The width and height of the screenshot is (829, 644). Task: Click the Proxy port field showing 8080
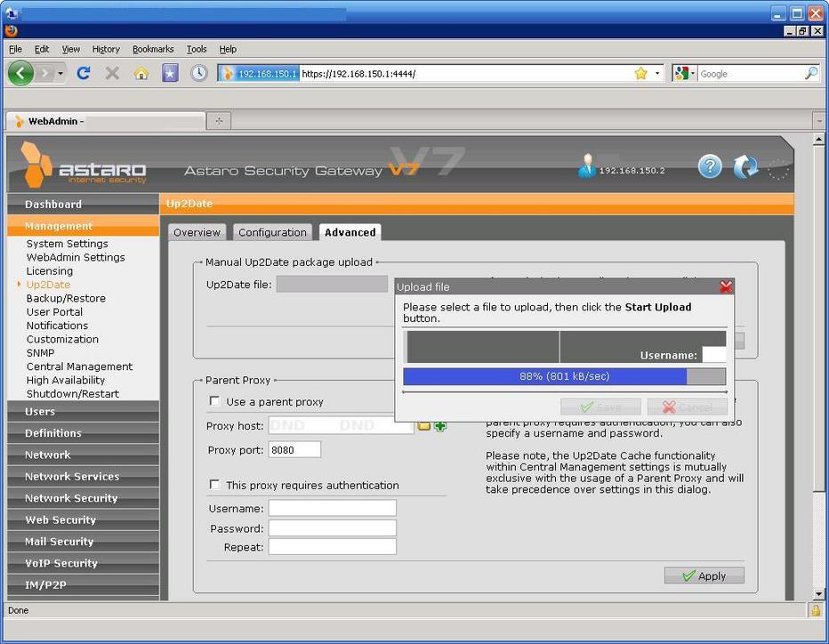tap(294, 450)
